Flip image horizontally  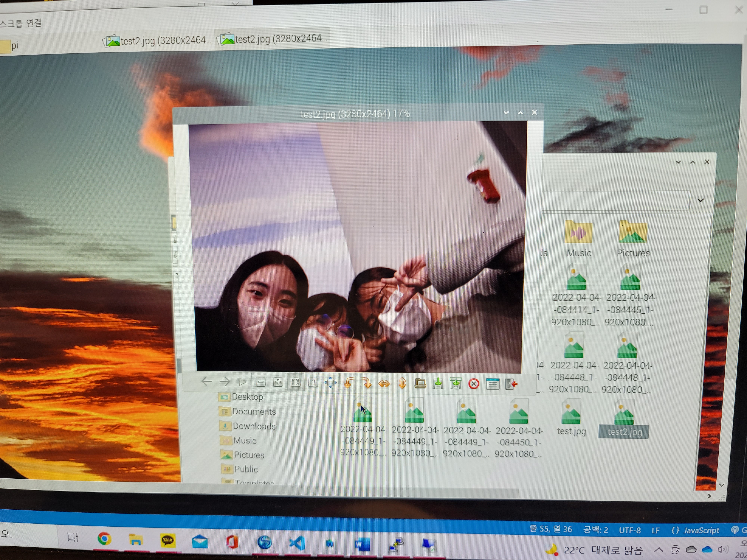(384, 383)
